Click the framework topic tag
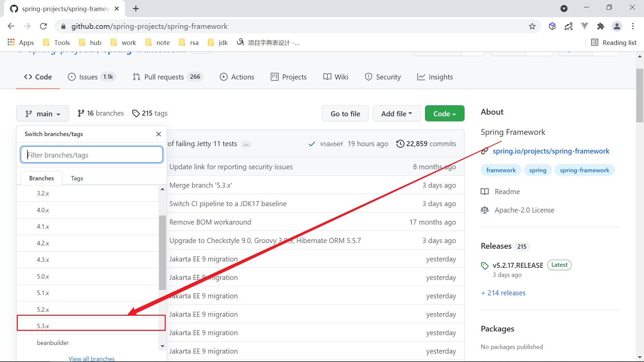This screenshot has height=362, width=644. [501, 170]
